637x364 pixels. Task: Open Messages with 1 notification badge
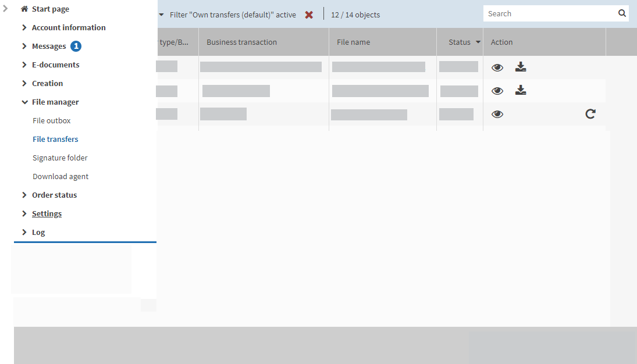pyautogui.click(x=49, y=46)
